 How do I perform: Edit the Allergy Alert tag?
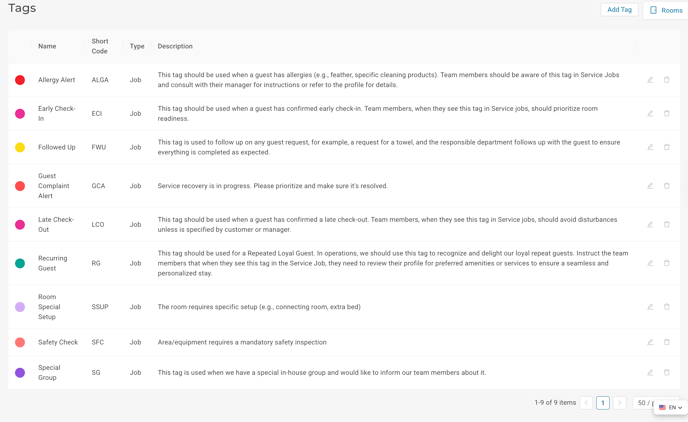650,80
